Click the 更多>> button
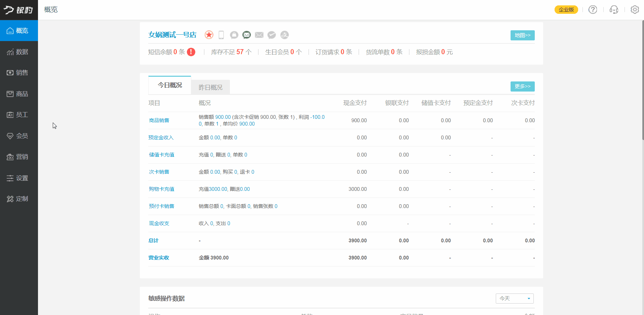 click(x=522, y=86)
